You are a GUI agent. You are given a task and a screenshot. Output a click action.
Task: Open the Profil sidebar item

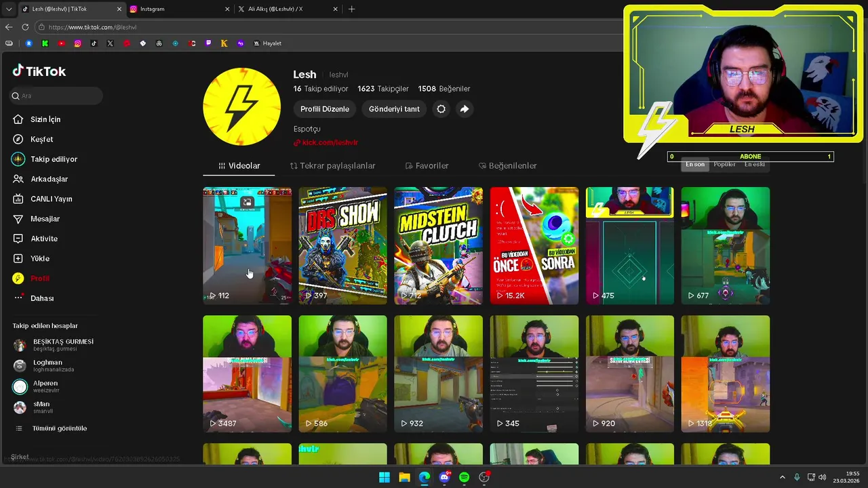(31, 279)
